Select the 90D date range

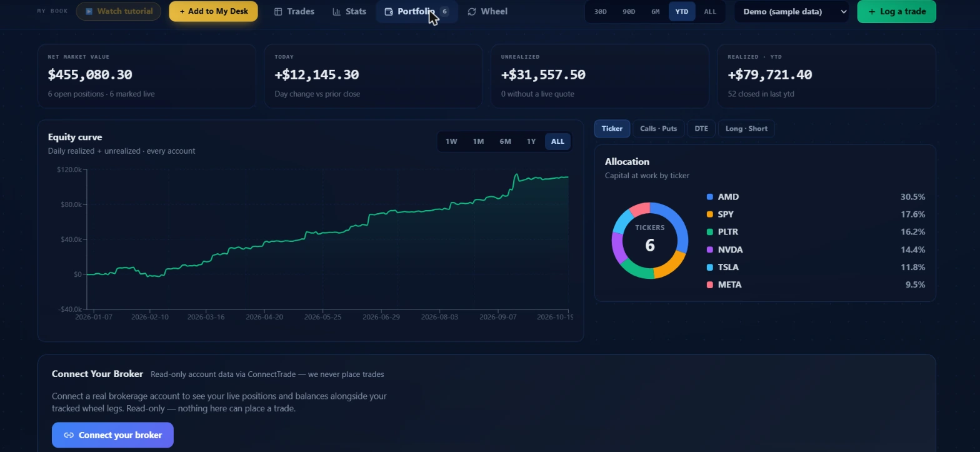click(x=629, y=11)
